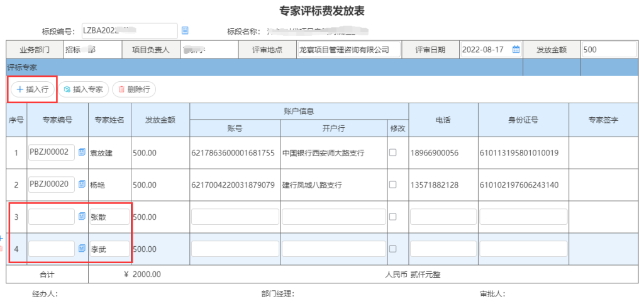This screenshot has height=306, width=644.
Task: Click expert name 袁放建
Action: click(x=101, y=154)
